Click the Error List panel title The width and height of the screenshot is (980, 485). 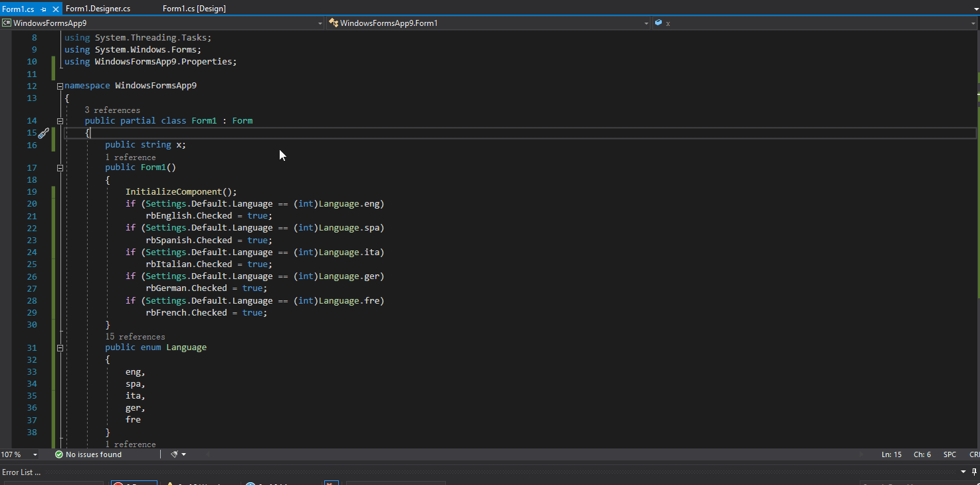point(21,472)
